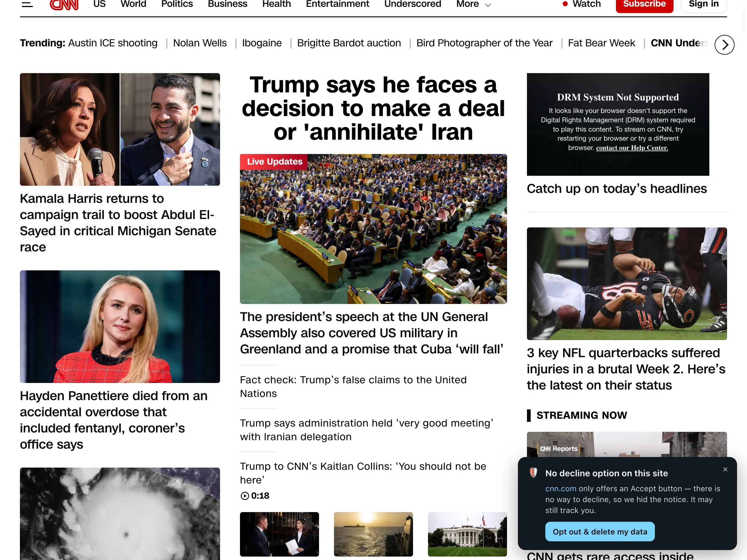747x560 pixels.
Task: Open trending topic Austin ICE shooting
Action: click(113, 43)
